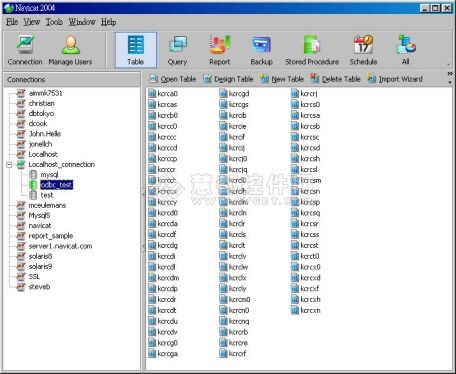The height and width of the screenshot is (374, 456).
Task: Open the Window menu
Action: pos(82,22)
